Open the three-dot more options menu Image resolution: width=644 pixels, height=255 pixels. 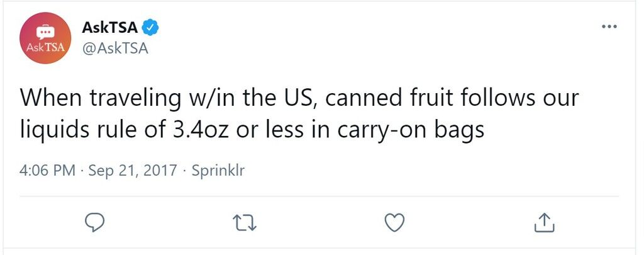click(609, 26)
